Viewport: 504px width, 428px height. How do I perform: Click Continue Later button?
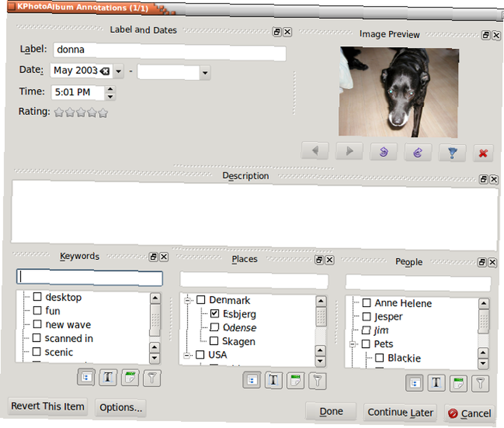[400, 412]
